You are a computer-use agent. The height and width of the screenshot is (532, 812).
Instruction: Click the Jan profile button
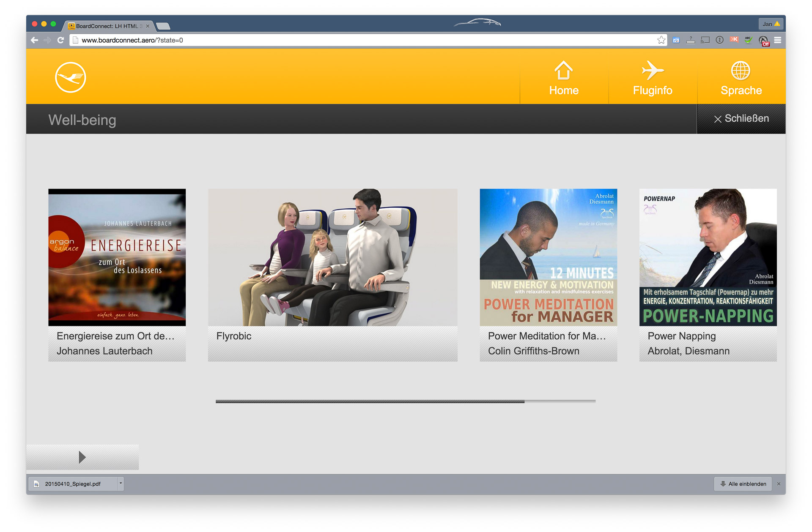pos(771,24)
